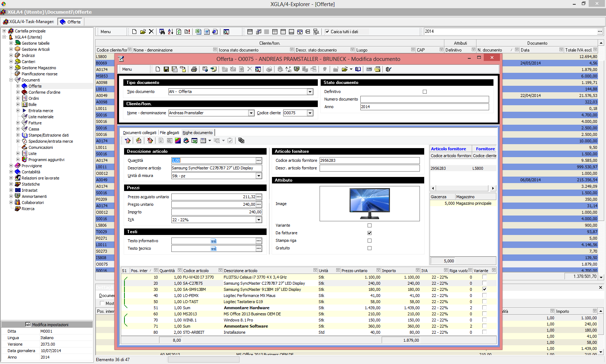The height and width of the screenshot is (364, 606).
Task: Click the New document icon in Offerte list toolbar
Action: [x=134, y=32]
